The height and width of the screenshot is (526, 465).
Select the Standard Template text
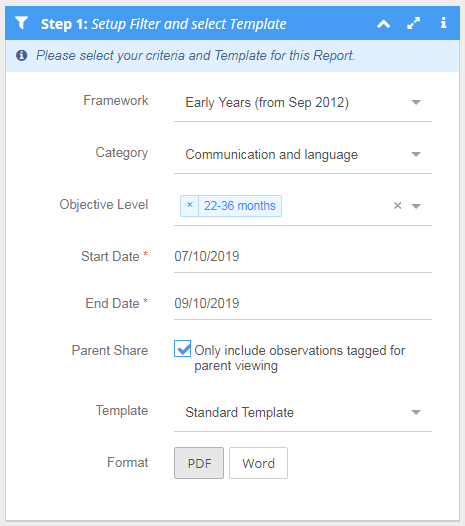(240, 412)
